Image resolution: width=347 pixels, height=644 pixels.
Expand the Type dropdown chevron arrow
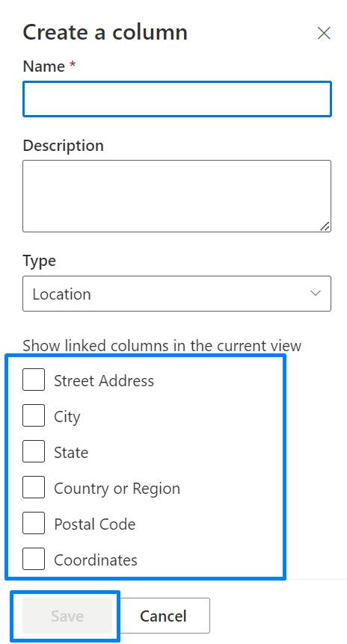point(316,294)
